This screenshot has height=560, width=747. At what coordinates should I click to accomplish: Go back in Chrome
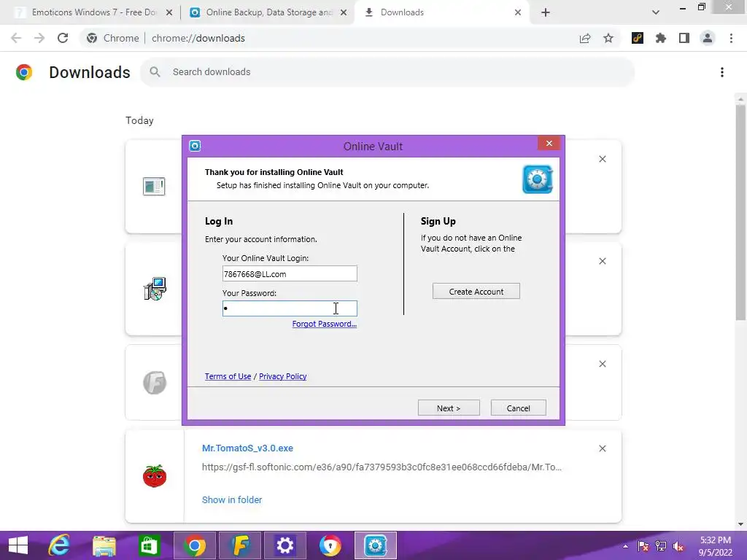pos(16,38)
